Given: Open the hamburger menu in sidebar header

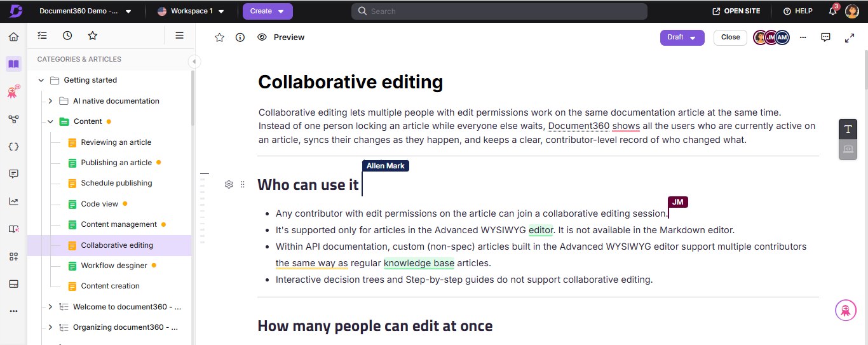Looking at the screenshot, I should [179, 36].
